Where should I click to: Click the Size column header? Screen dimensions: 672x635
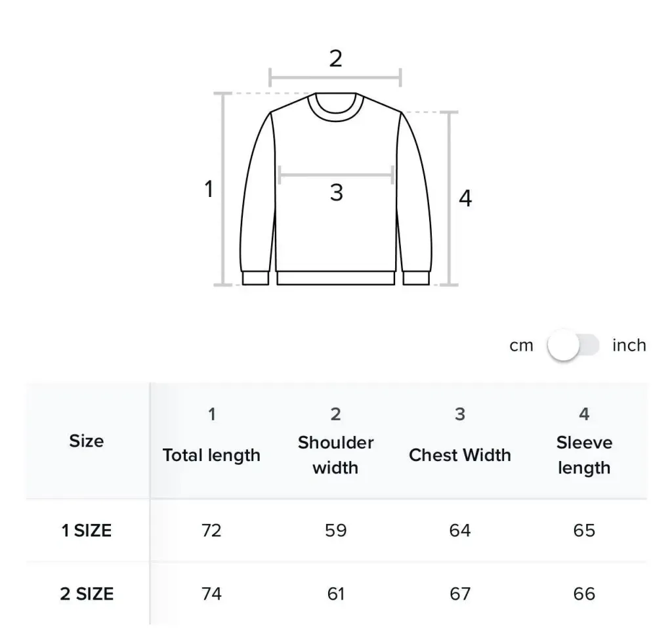tap(87, 441)
